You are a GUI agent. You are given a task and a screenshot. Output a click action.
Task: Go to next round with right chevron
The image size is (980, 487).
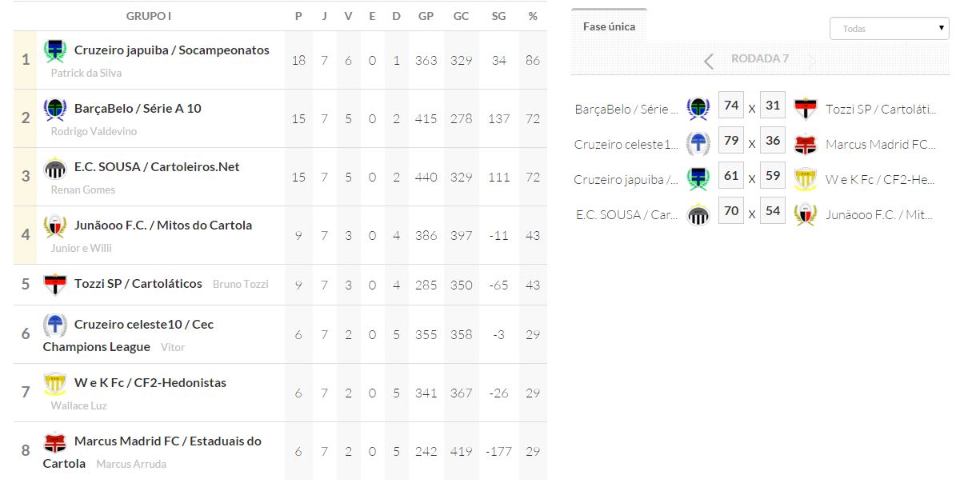(812, 61)
